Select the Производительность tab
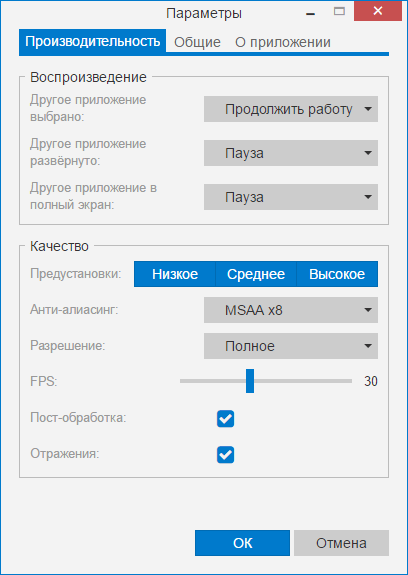 pyautogui.click(x=92, y=41)
